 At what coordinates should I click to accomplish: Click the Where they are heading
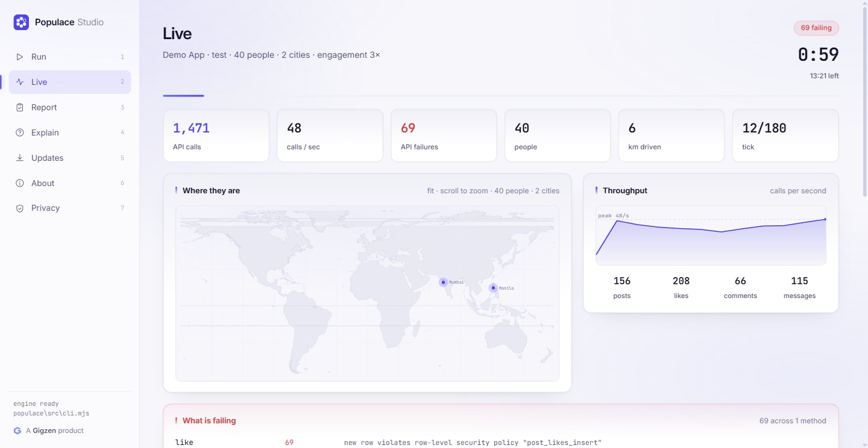(x=211, y=190)
